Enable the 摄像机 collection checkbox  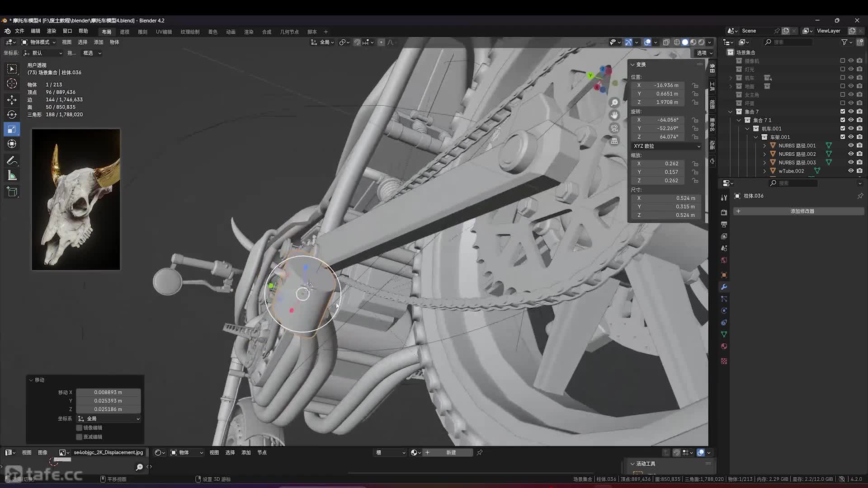pos(843,61)
